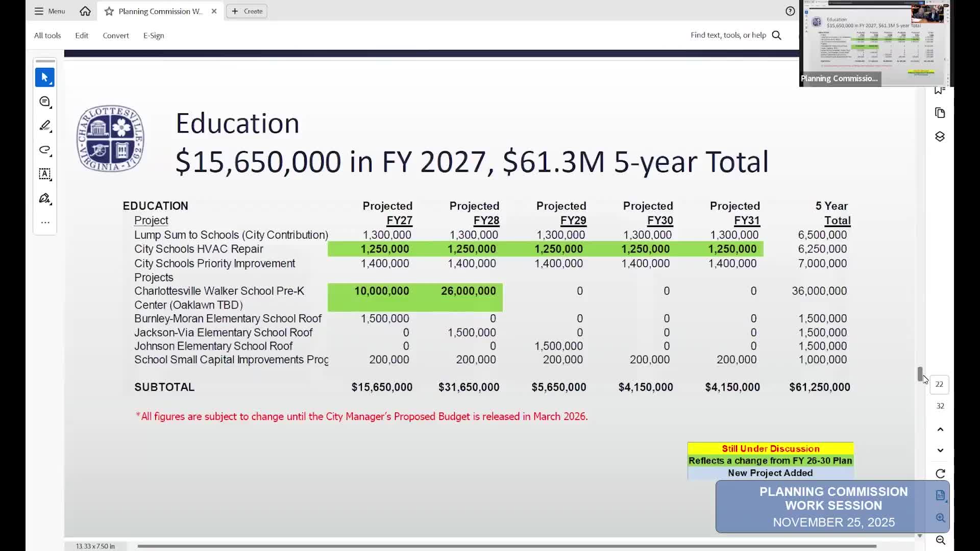Select the Add Text tool
Viewport: 980px width, 551px height.
click(x=45, y=174)
